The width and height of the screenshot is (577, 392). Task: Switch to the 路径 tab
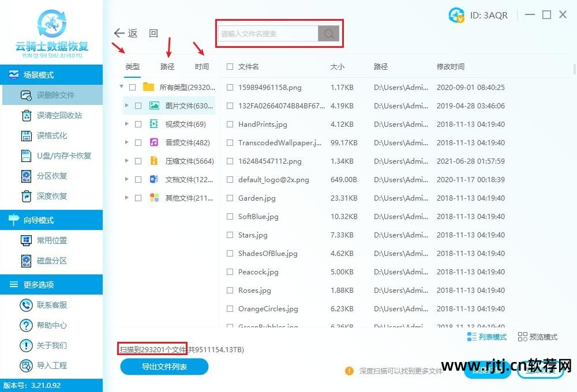167,66
